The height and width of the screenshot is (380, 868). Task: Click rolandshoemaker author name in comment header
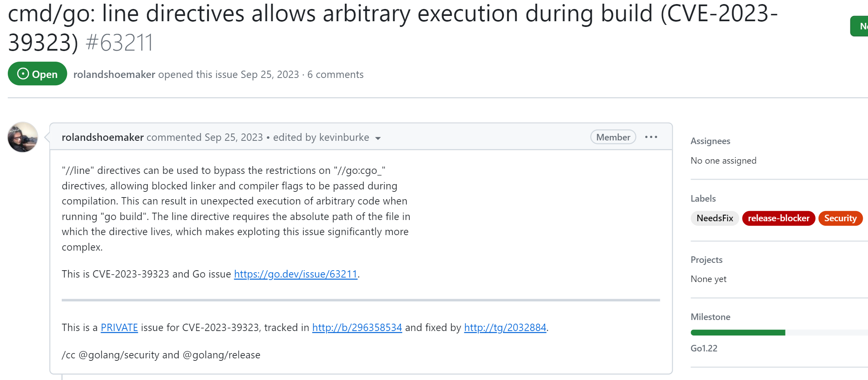(103, 137)
